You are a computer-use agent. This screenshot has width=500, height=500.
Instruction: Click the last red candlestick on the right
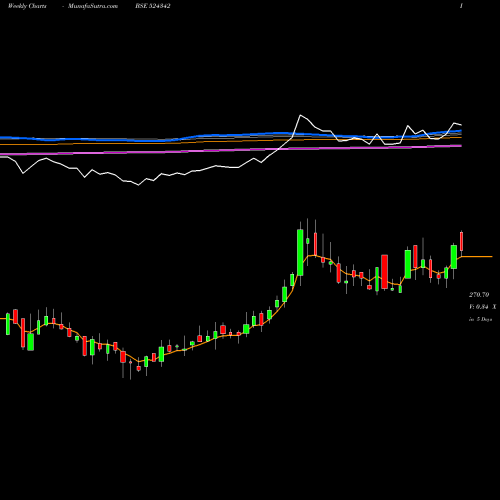462,241
